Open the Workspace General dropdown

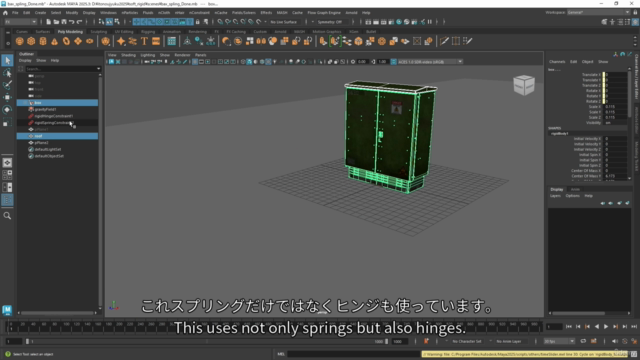point(598,13)
